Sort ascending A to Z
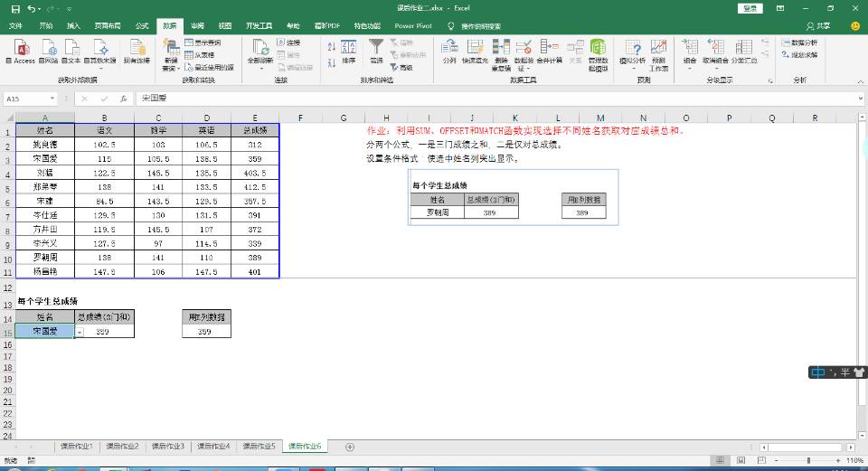This screenshot has width=868, height=471. click(332, 46)
